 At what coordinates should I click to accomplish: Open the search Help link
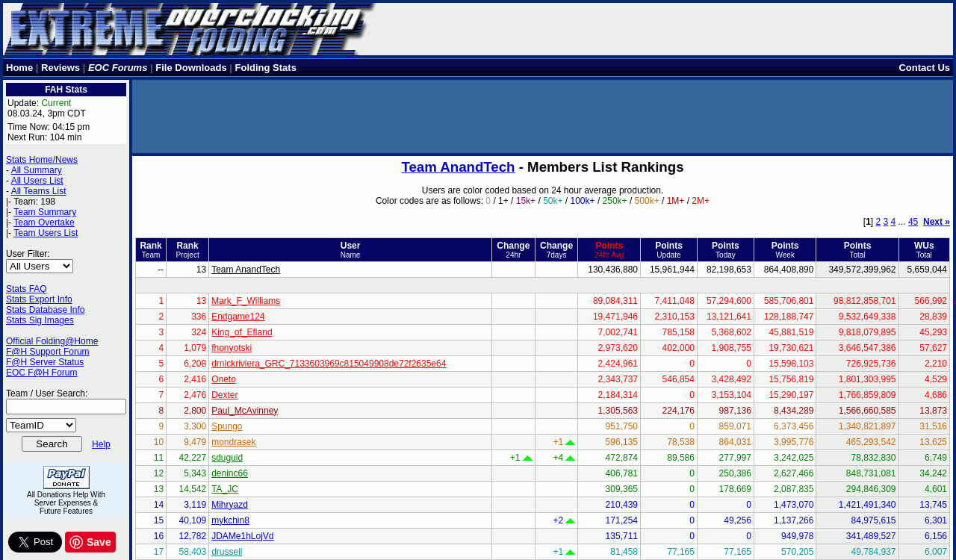pyautogui.click(x=101, y=444)
